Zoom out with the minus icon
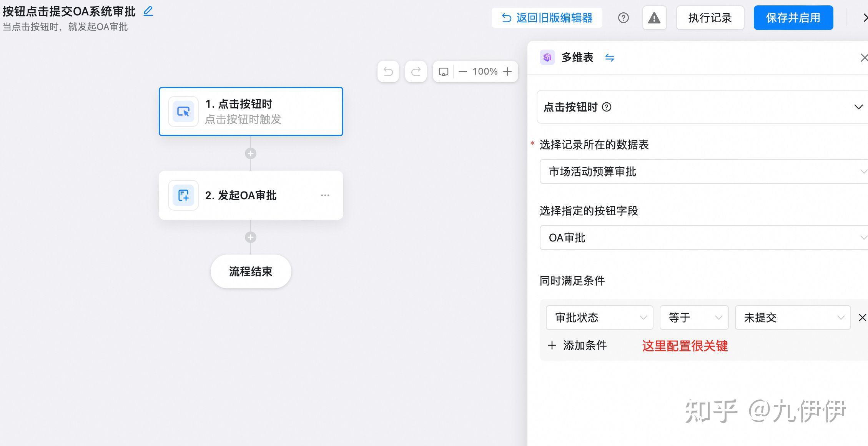Image resolution: width=868 pixels, height=446 pixels. (x=463, y=72)
